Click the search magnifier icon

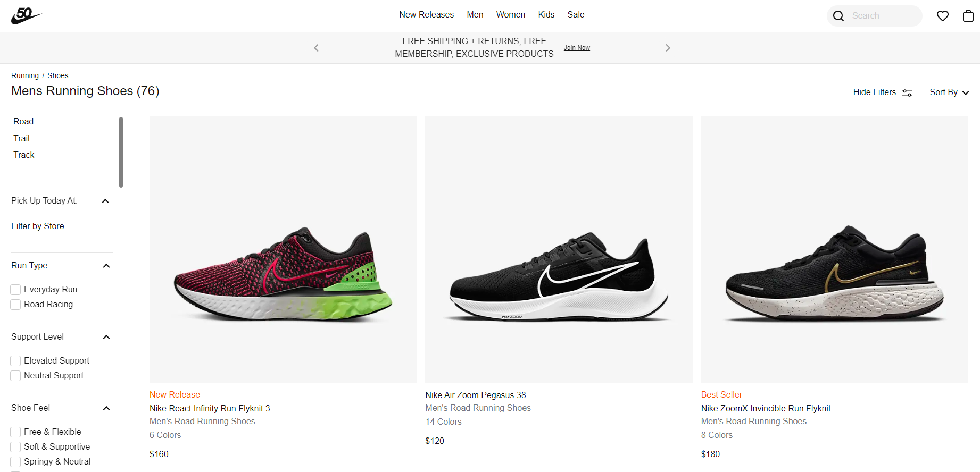(x=838, y=16)
